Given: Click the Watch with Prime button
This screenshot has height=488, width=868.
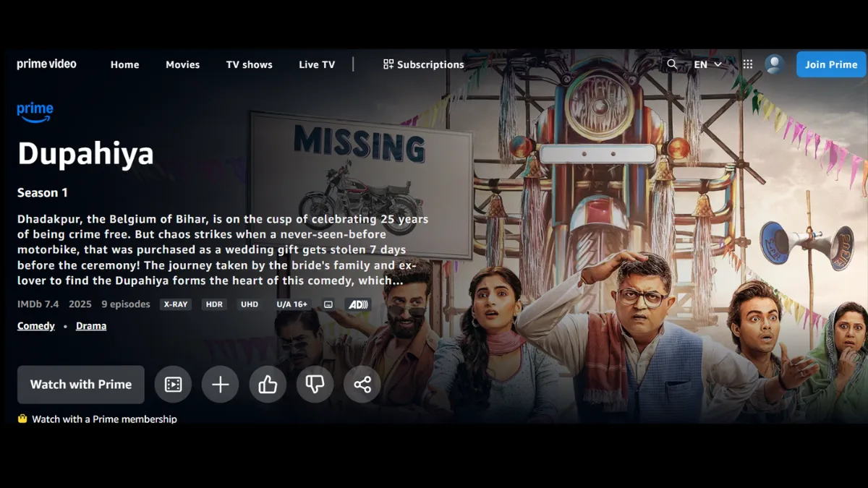Looking at the screenshot, I should [x=81, y=385].
